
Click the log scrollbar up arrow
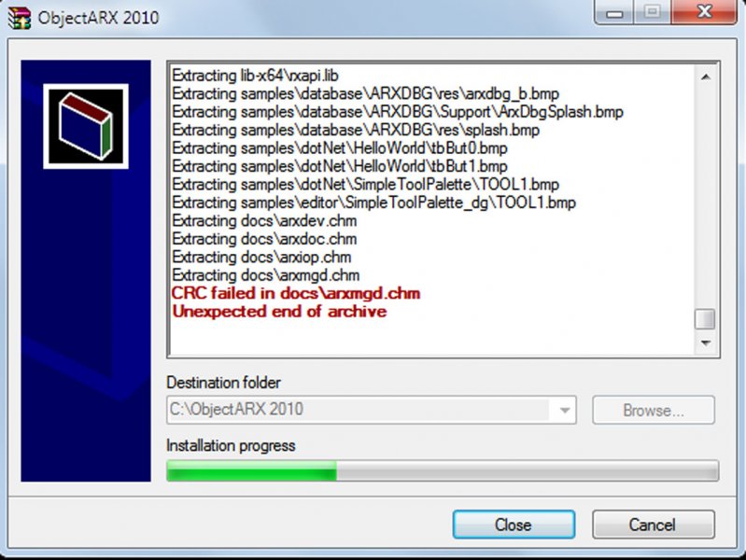[x=706, y=77]
